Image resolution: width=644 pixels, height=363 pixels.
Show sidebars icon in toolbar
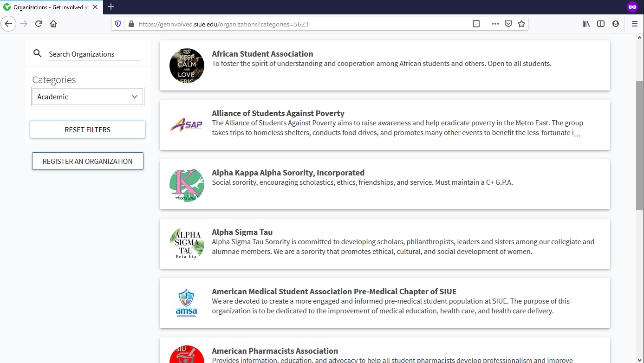pos(601,24)
